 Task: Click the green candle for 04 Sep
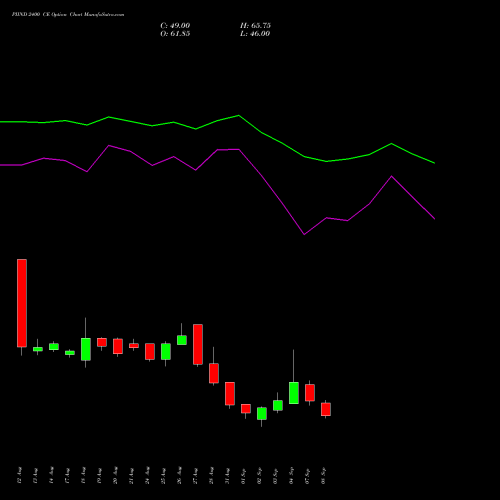(x=294, y=393)
